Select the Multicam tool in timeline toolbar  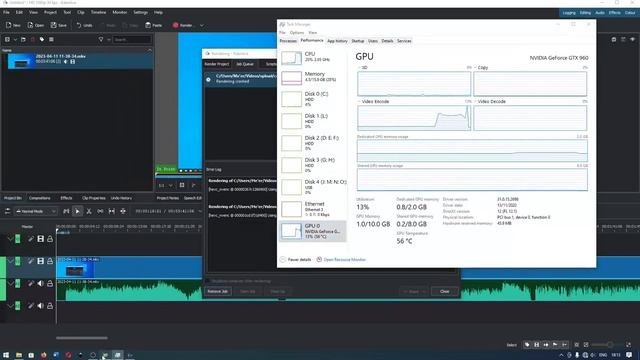coord(123,211)
